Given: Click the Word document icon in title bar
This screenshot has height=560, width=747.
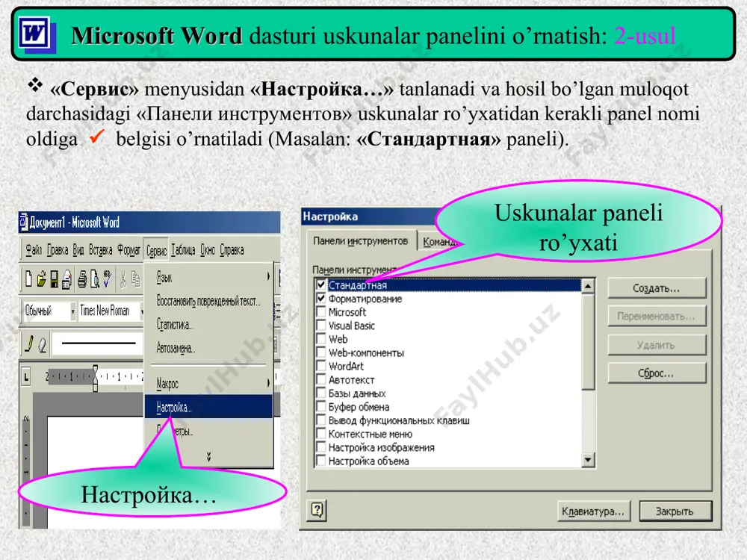Looking at the screenshot, I should pyautogui.click(x=24, y=223).
